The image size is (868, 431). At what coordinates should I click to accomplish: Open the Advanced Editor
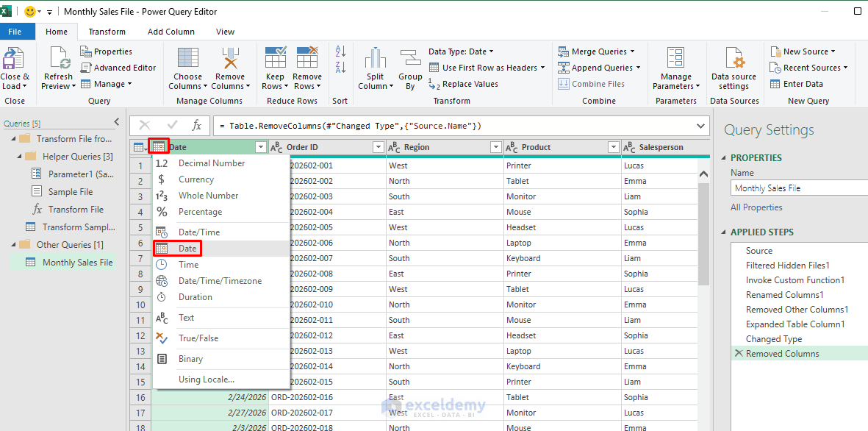[x=118, y=68]
